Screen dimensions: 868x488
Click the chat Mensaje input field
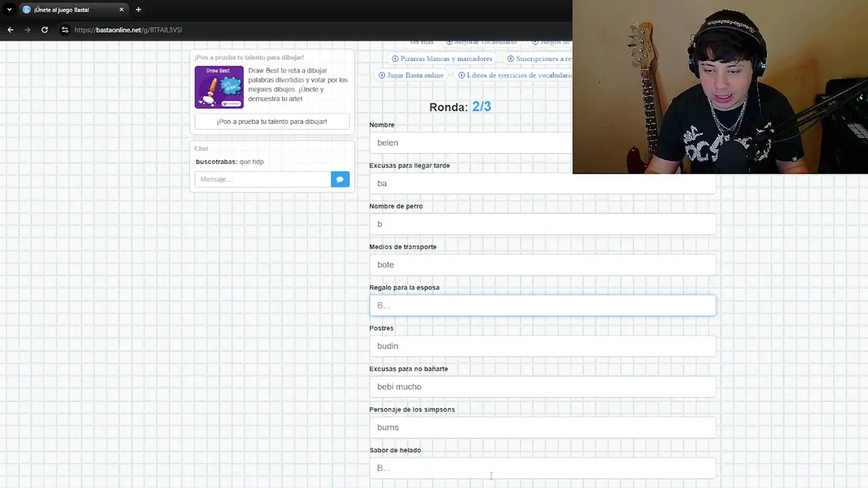coord(262,179)
